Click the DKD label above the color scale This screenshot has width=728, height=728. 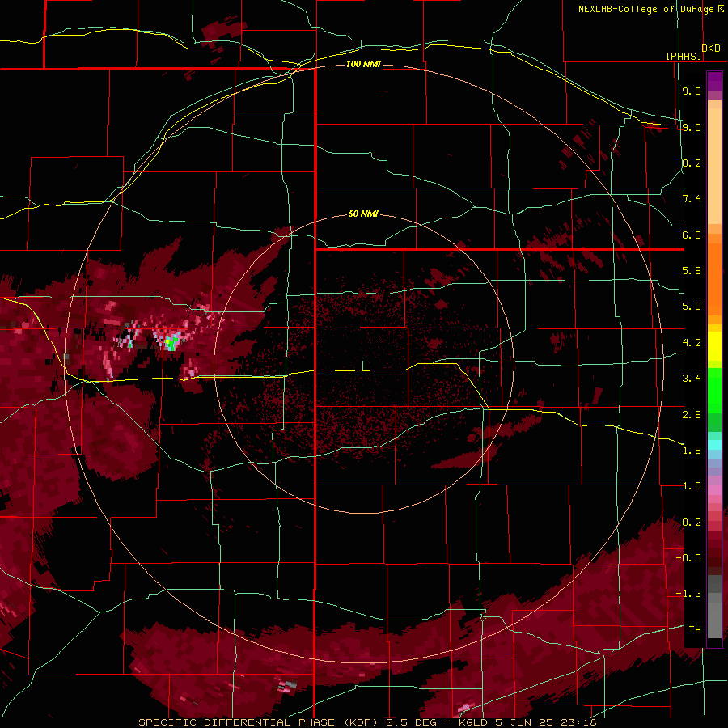(711, 49)
